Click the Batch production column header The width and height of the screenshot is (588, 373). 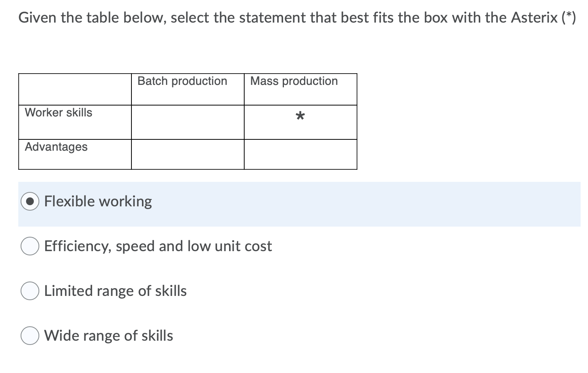tap(182, 81)
